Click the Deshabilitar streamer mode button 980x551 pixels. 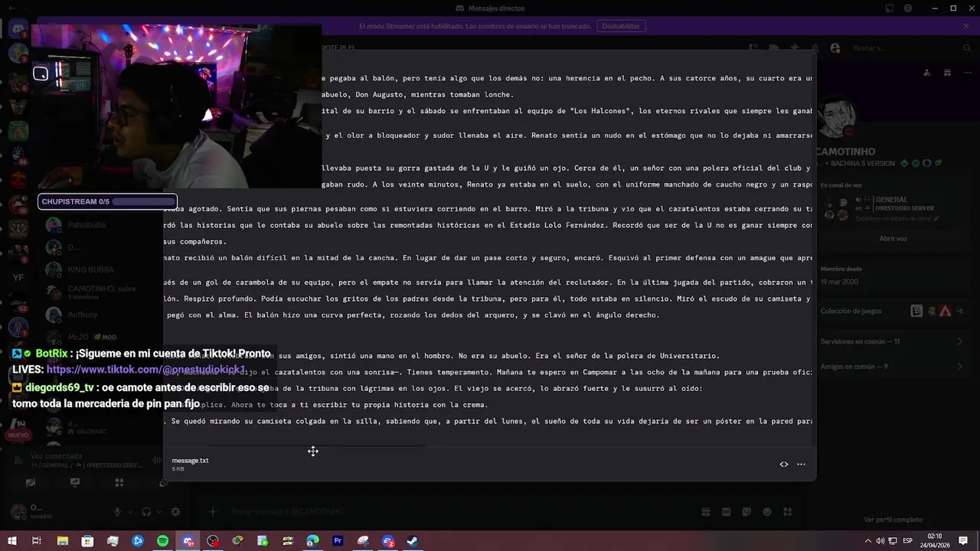click(620, 26)
